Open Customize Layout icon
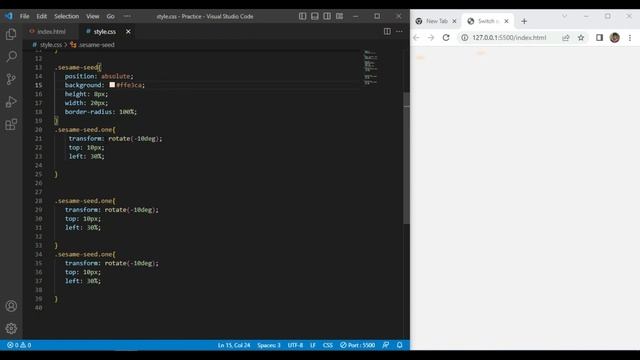This screenshot has width=640, height=360. pos(340,16)
